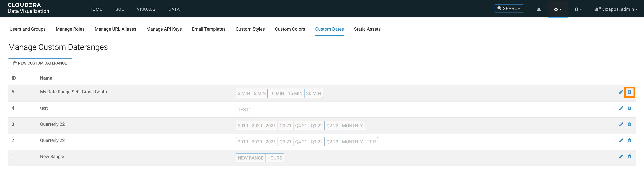The width and height of the screenshot is (644, 178).
Task: Delete Quarterly 22 daterange with ID 2
Action: (x=629, y=140)
